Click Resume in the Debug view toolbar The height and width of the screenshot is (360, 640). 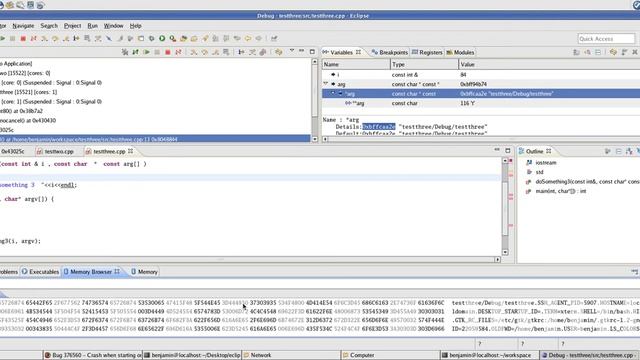coord(146,52)
